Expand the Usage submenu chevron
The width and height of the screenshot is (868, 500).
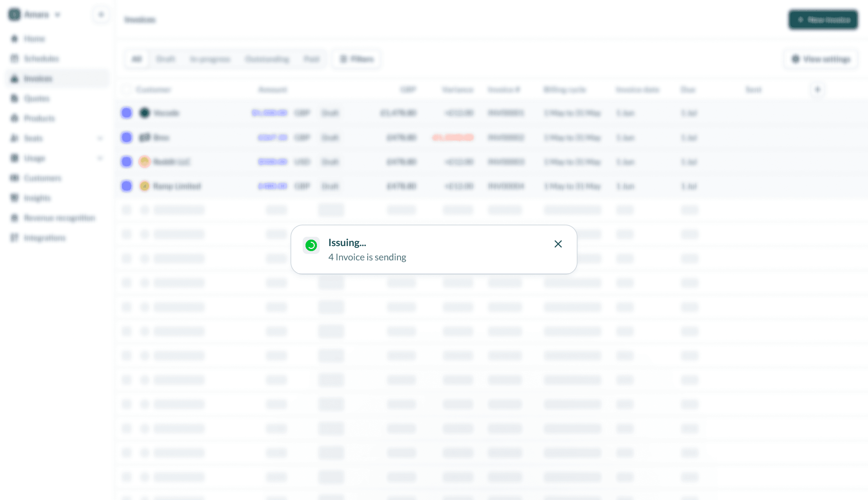click(x=100, y=158)
